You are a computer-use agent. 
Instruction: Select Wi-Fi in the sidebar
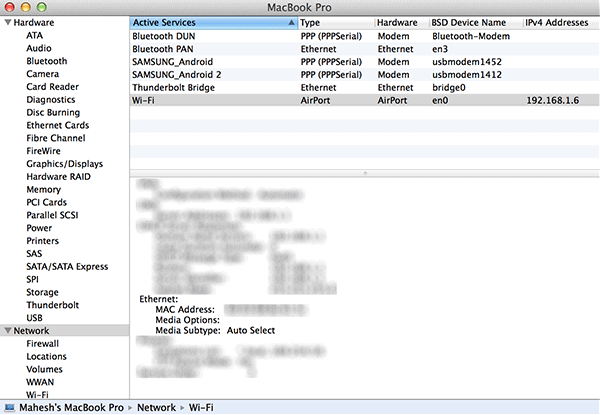pos(37,394)
